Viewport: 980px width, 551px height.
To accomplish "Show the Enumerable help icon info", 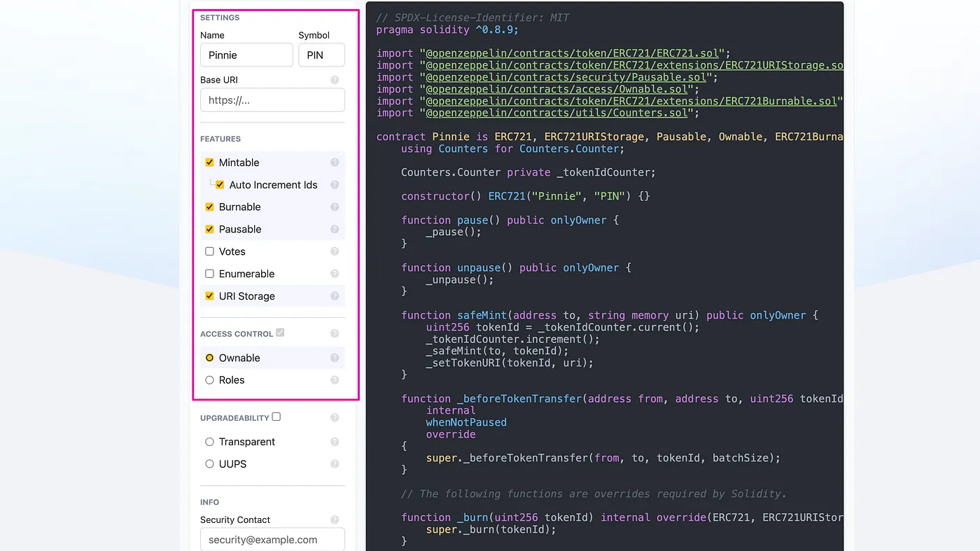I will point(335,274).
